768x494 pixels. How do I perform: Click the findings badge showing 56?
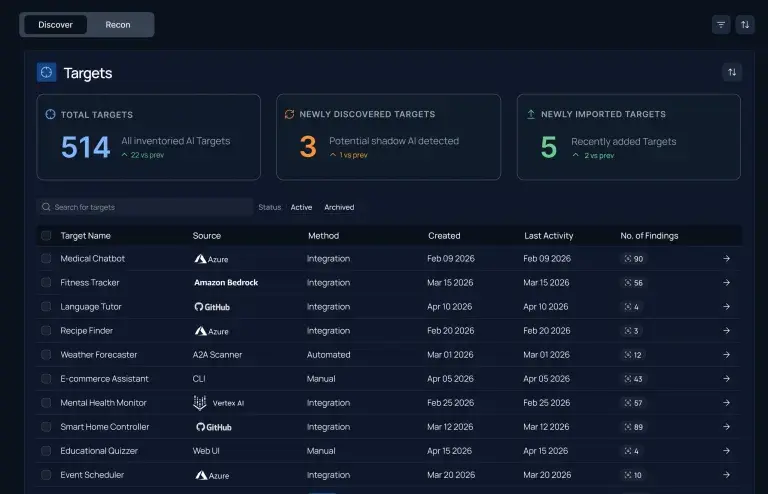633,282
